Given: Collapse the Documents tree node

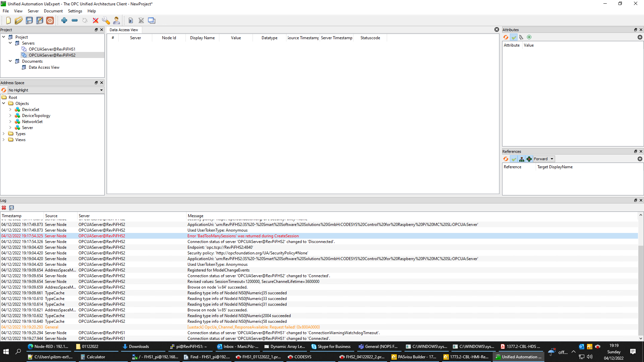Looking at the screenshot, I should click(x=10, y=61).
